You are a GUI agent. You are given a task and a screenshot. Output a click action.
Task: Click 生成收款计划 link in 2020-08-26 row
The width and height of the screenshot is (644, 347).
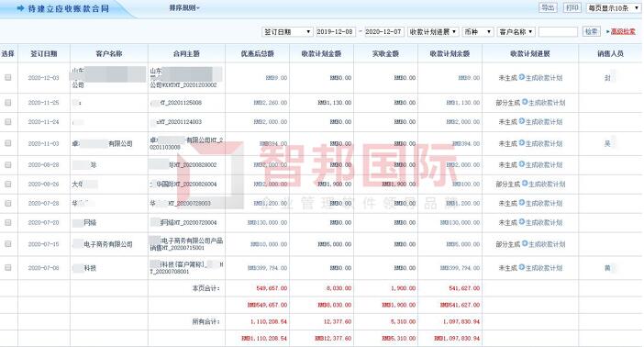pyautogui.click(x=547, y=185)
